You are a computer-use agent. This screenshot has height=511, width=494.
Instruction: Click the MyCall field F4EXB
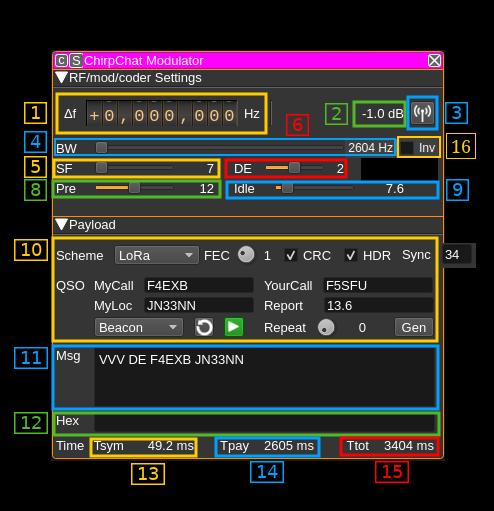point(199,286)
